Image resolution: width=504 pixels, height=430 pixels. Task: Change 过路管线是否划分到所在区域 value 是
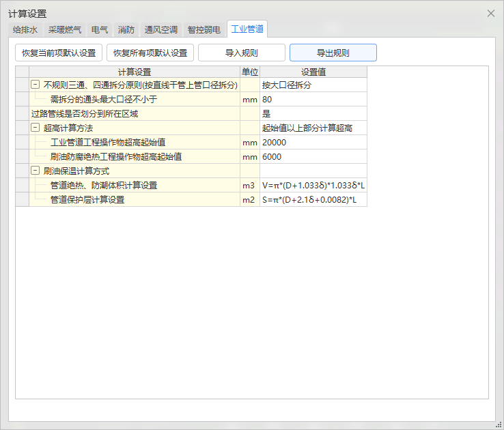(x=313, y=114)
